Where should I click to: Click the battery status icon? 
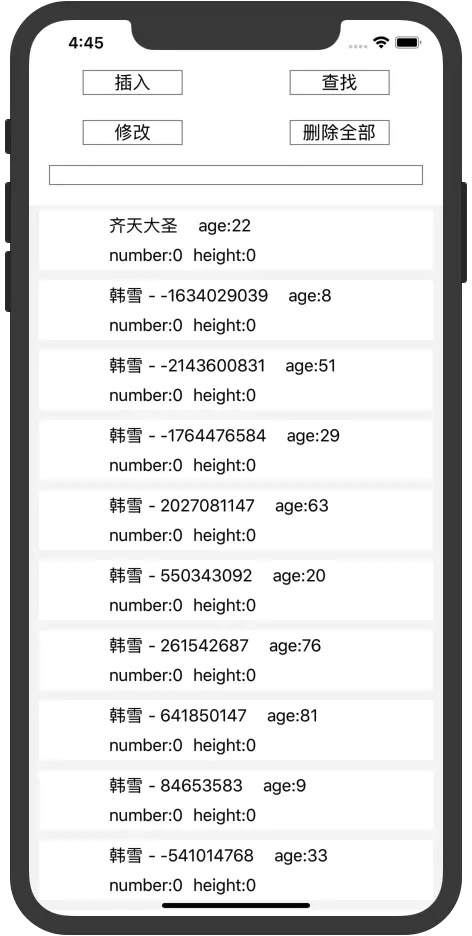[x=408, y=43]
